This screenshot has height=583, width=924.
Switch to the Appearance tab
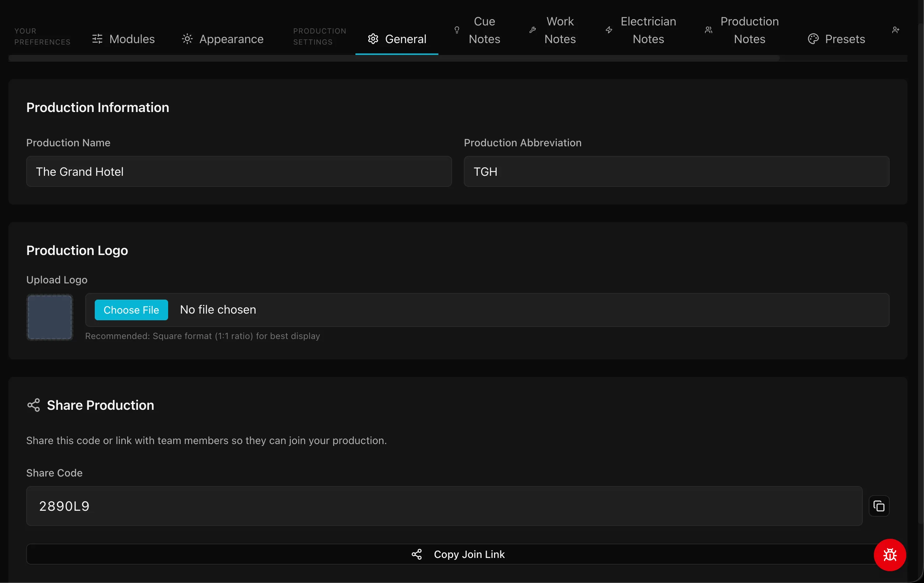click(x=223, y=39)
